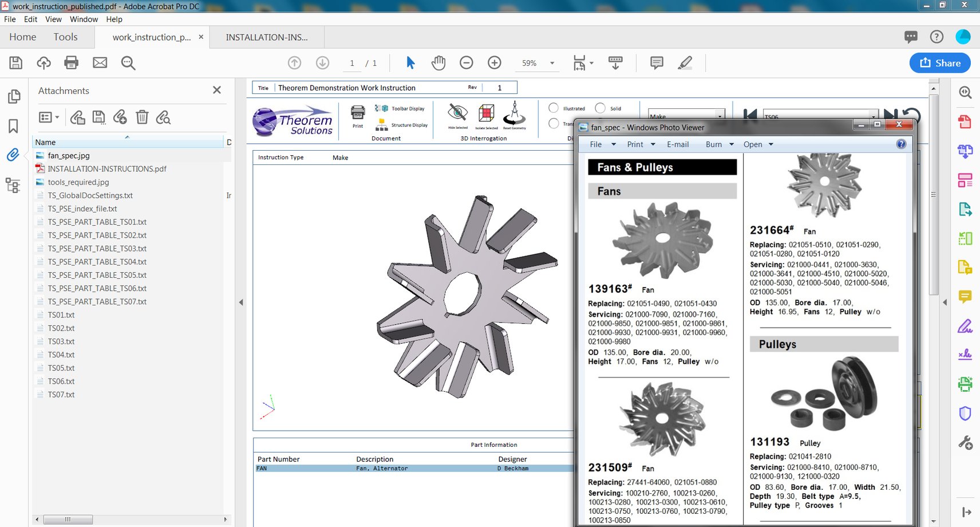Delete the selected attachment with trash icon
Viewport: 980px width, 527px height.
(x=142, y=117)
